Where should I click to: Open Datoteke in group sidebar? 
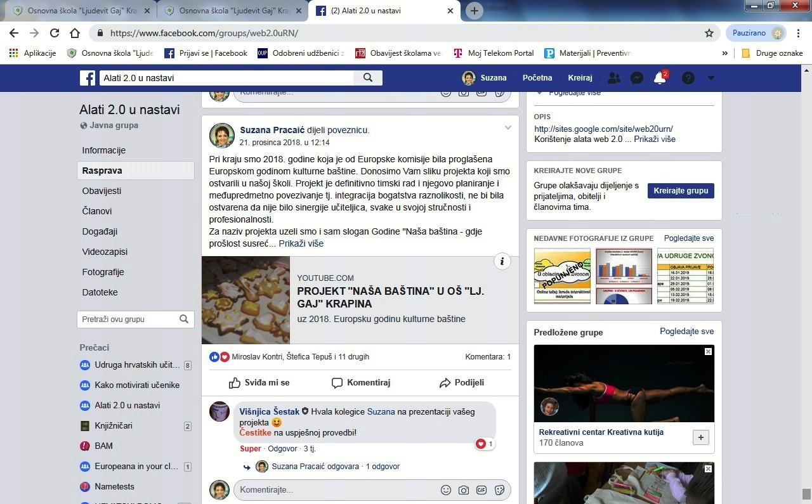coord(100,292)
